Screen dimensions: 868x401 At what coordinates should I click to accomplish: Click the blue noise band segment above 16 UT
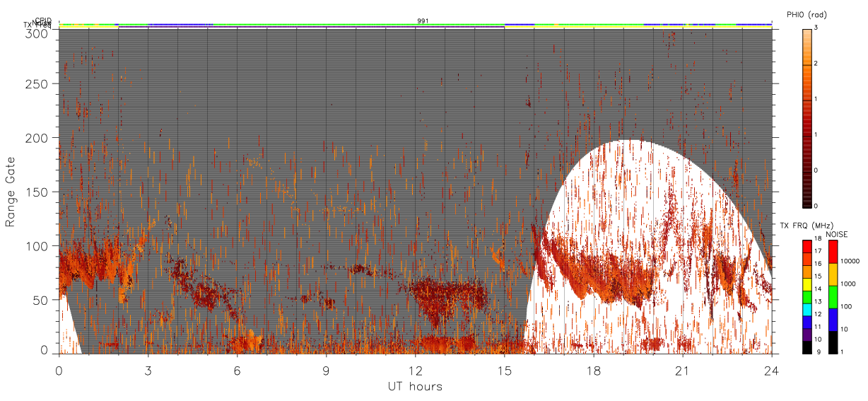click(520, 25)
